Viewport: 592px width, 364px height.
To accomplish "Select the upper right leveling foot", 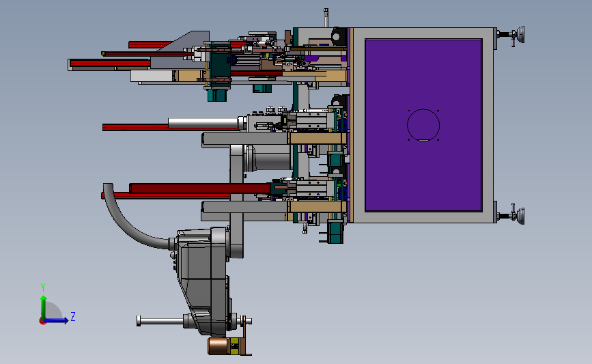I will coord(511,35).
